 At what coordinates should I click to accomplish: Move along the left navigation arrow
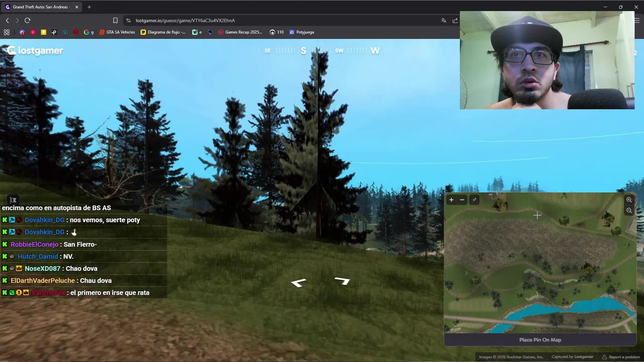click(x=299, y=283)
